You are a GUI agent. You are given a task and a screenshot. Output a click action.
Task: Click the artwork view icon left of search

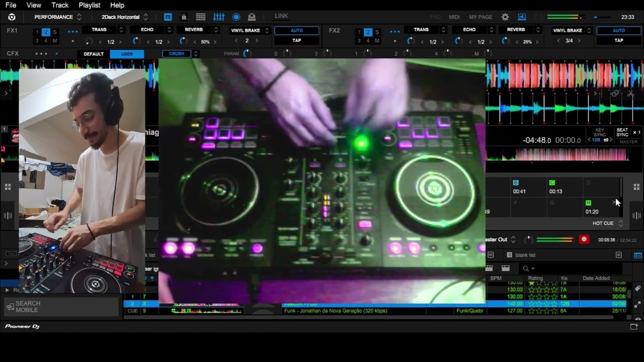tap(506, 268)
